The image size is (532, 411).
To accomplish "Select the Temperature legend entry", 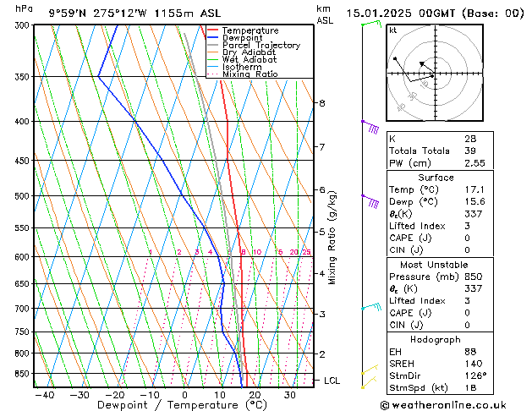I will click(250, 30).
